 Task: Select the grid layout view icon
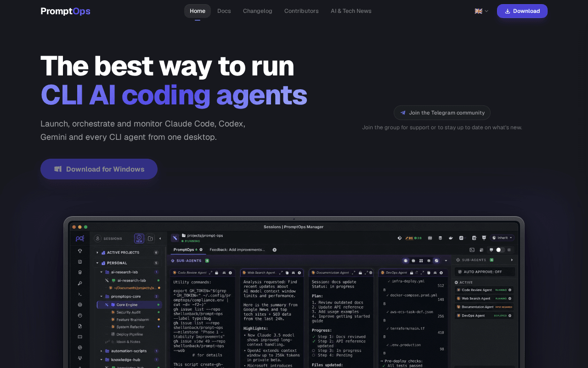coord(421,261)
